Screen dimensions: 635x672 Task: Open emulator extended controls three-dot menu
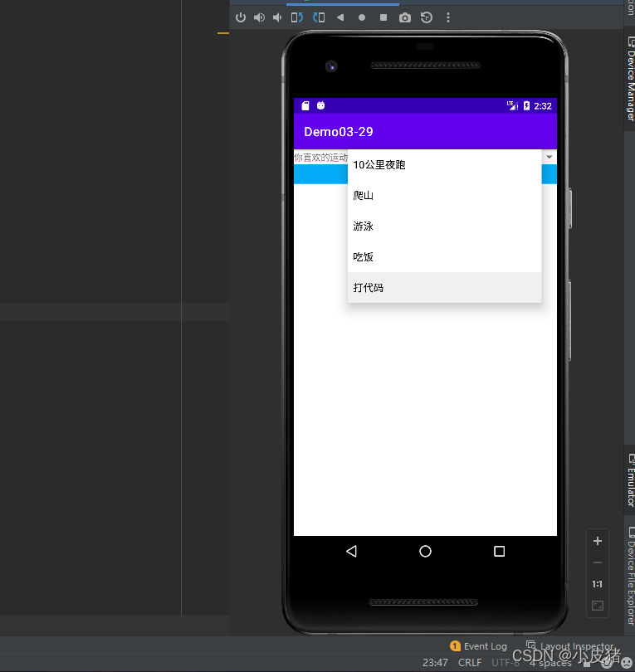(448, 17)
